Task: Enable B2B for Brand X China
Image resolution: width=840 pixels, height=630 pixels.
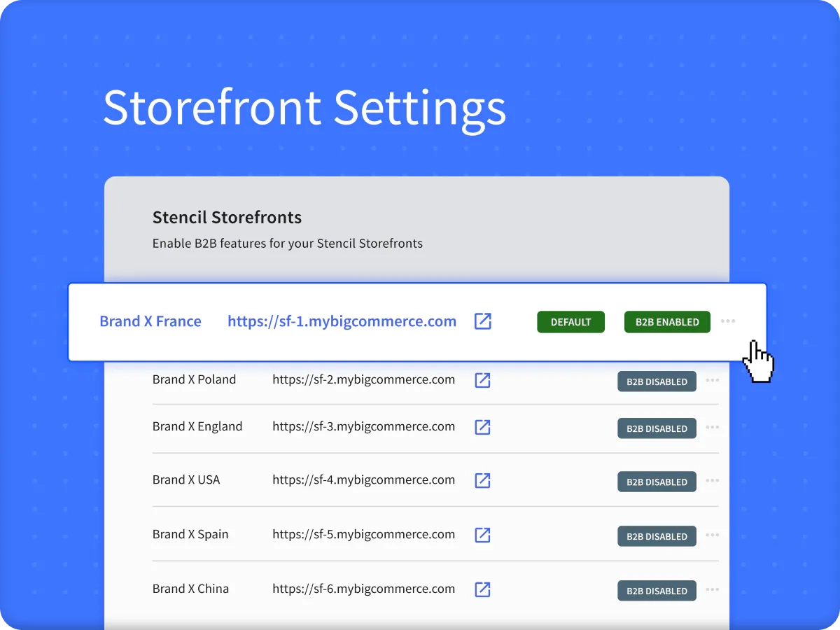Action: coord(657,590)
